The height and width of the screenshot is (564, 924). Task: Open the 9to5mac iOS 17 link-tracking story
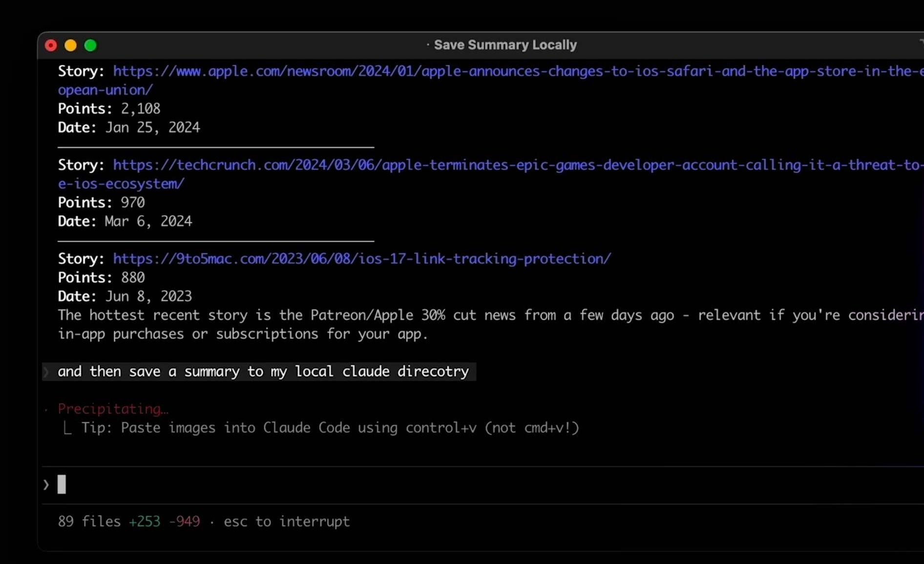pyautogui.click(x=362, y=259)
